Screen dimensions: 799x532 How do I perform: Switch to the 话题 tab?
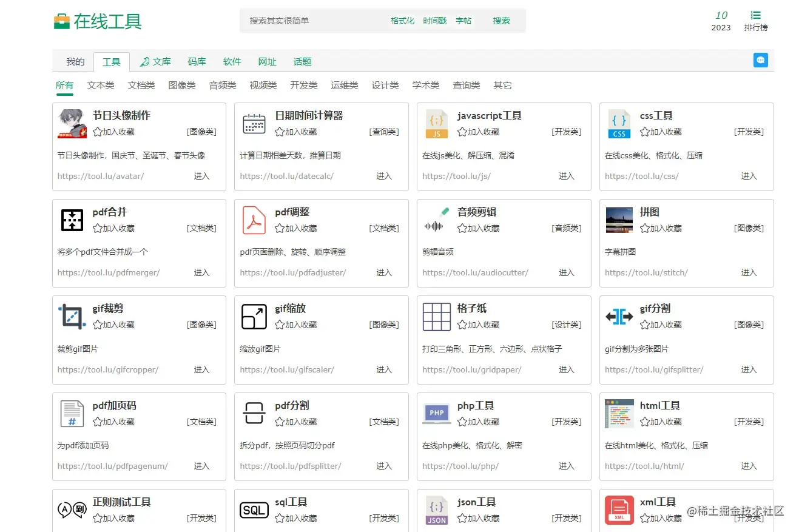pyautogui.click(x=302, y=61)
